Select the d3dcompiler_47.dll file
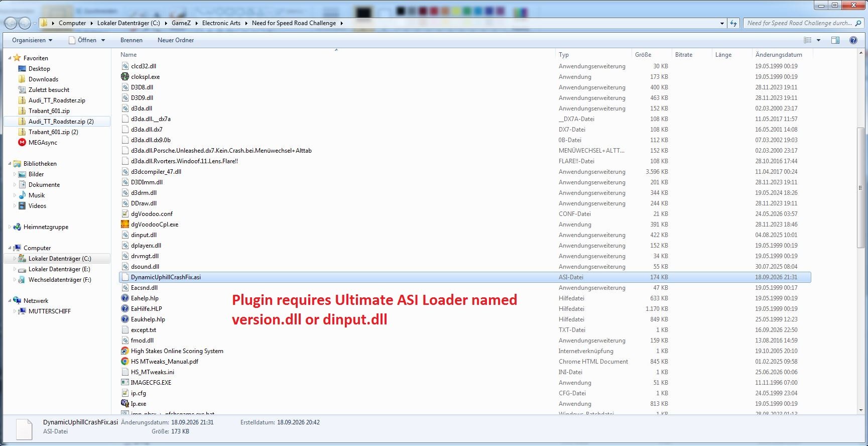This screenshot has width=868, height=446. tap(156, 172)
